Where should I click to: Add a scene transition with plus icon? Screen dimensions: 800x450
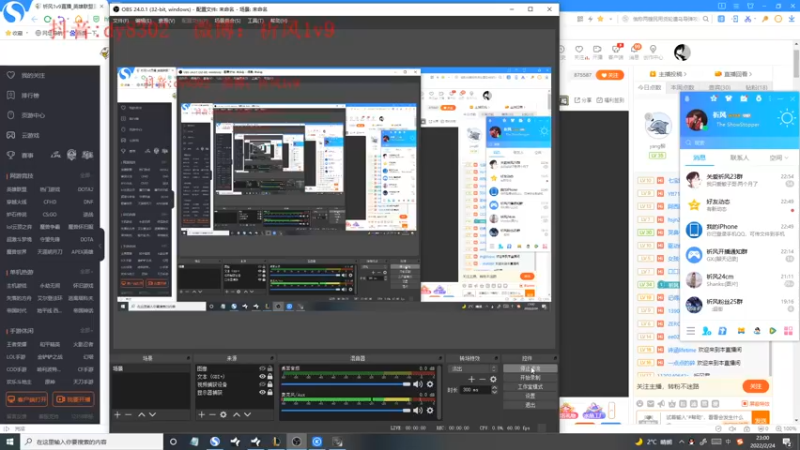tap(471, 379)
